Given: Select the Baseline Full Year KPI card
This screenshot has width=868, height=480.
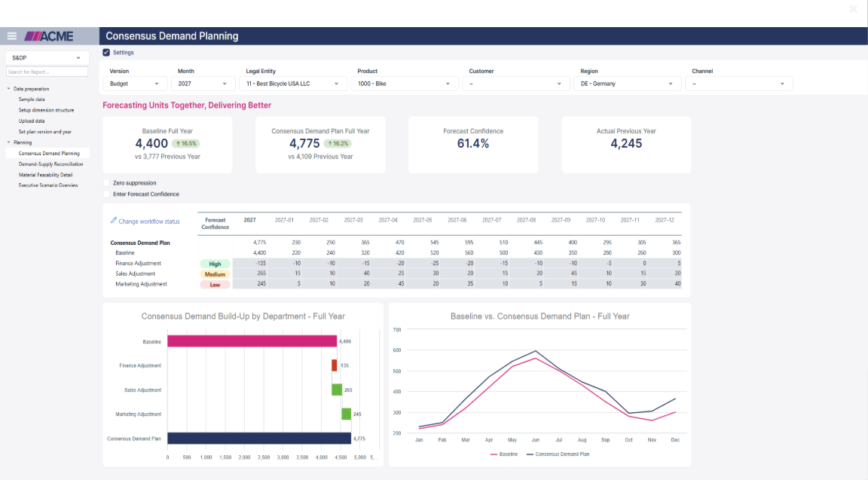Looking at the screenshot, I should click(167, 145).
